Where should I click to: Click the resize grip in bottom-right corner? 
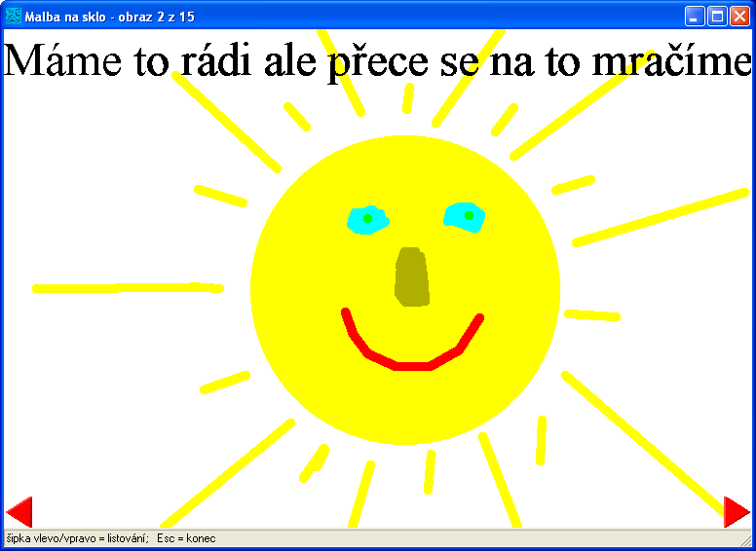(x=746, y=540)
